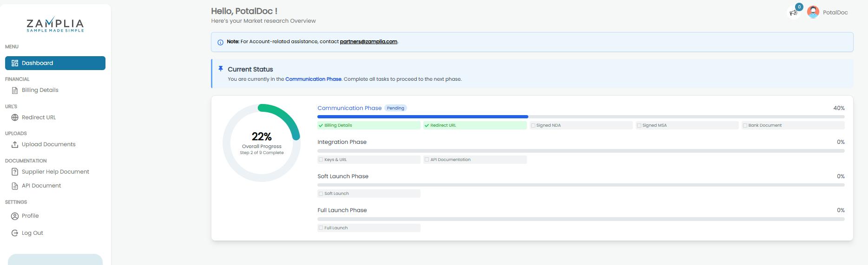Click the 22% overall progress circle
868x265 pixels.
coord(262,143)
